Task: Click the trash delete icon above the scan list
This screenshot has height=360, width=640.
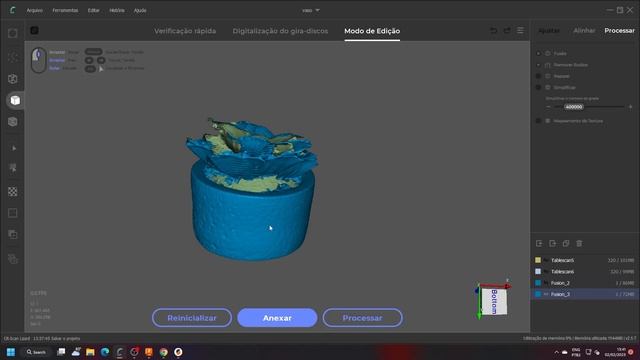Action: click(579, 243)
